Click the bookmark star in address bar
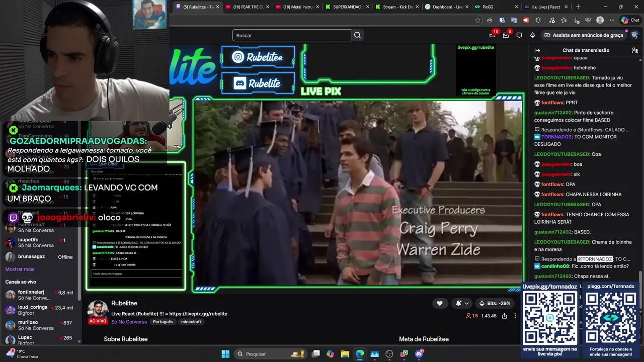This screenshot has height=362, width=644. pos(477,20)
